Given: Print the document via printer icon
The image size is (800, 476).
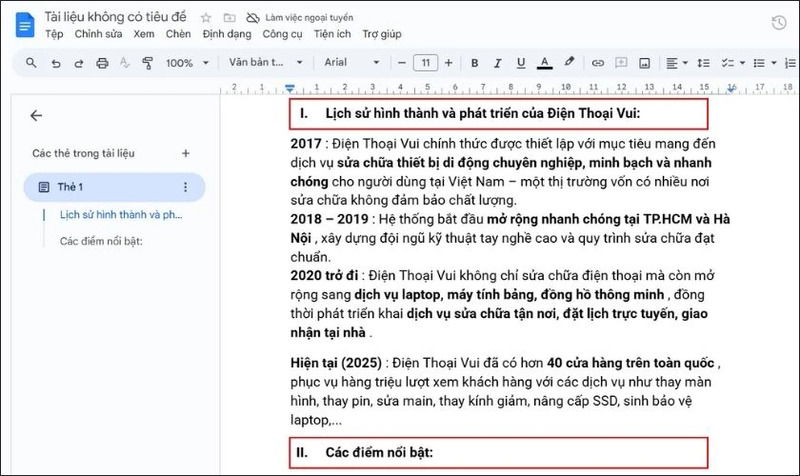Looking at the screenshot, I should [102, 63].
